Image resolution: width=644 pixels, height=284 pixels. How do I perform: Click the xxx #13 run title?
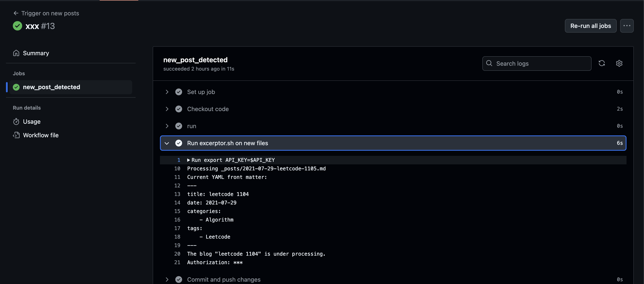coord(40,26)
